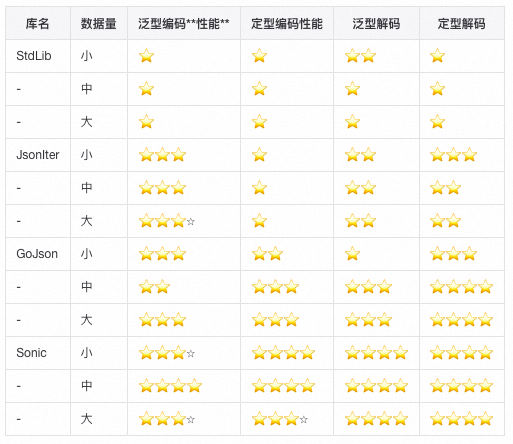Click the half star in Sonic 小 泛型编码 cell
The height and width of the screenshot is (444, 513).
[191, 354]
